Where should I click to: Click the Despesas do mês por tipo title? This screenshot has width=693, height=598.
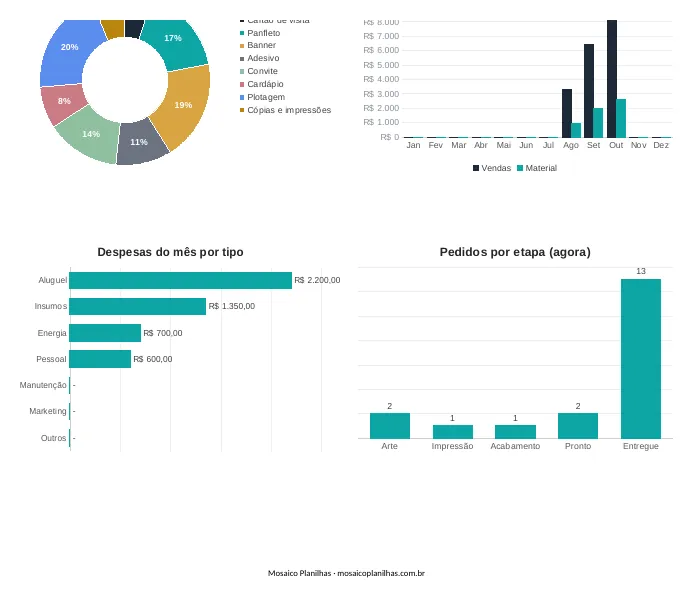click(170, 252)
